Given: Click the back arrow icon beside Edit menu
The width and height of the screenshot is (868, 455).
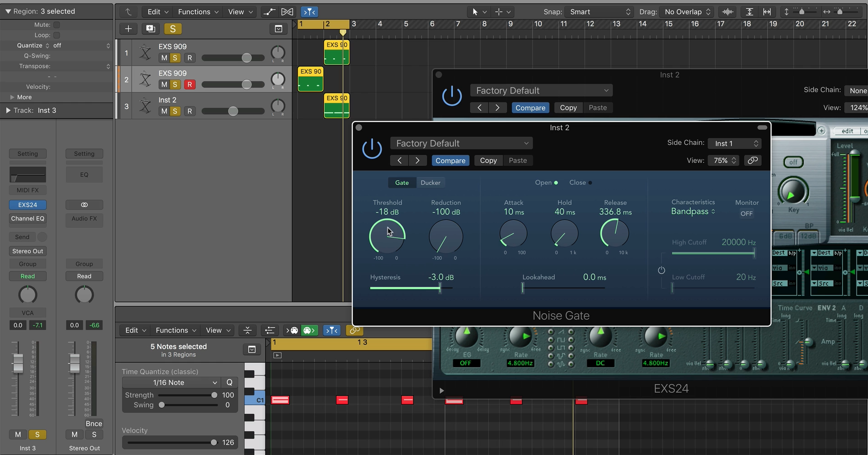Looking at the screenshot, I should click(128, 12).
